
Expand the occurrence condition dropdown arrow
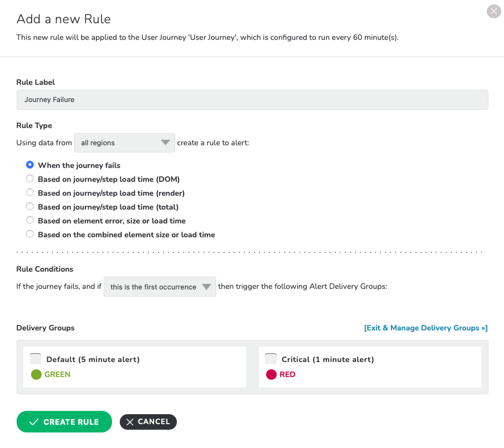tap(206, 286)
